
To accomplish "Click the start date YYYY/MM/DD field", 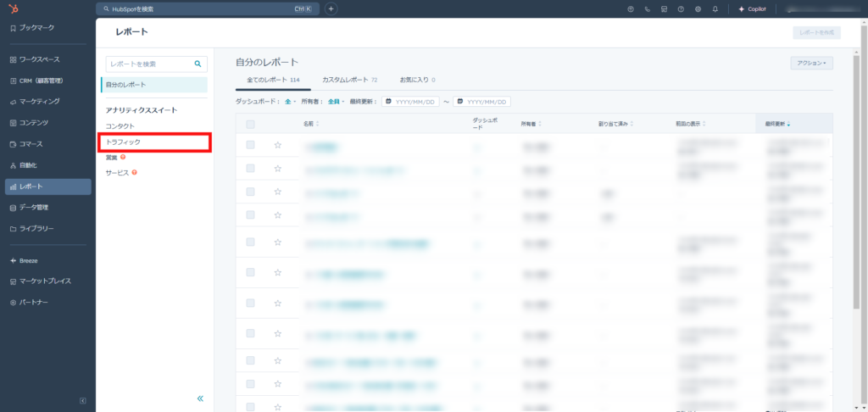I will coord(411,102).
